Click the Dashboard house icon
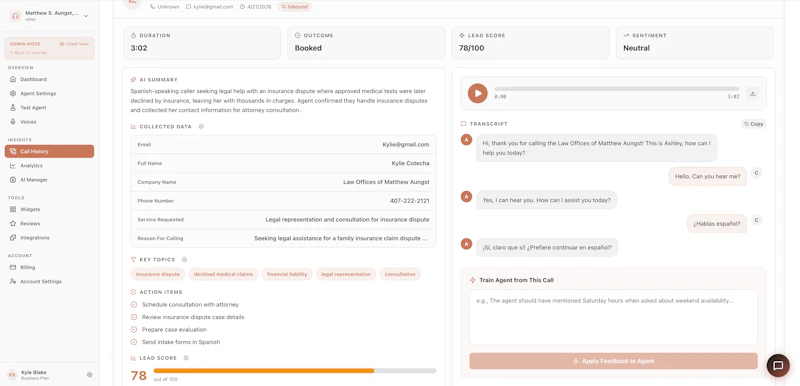 13,79
